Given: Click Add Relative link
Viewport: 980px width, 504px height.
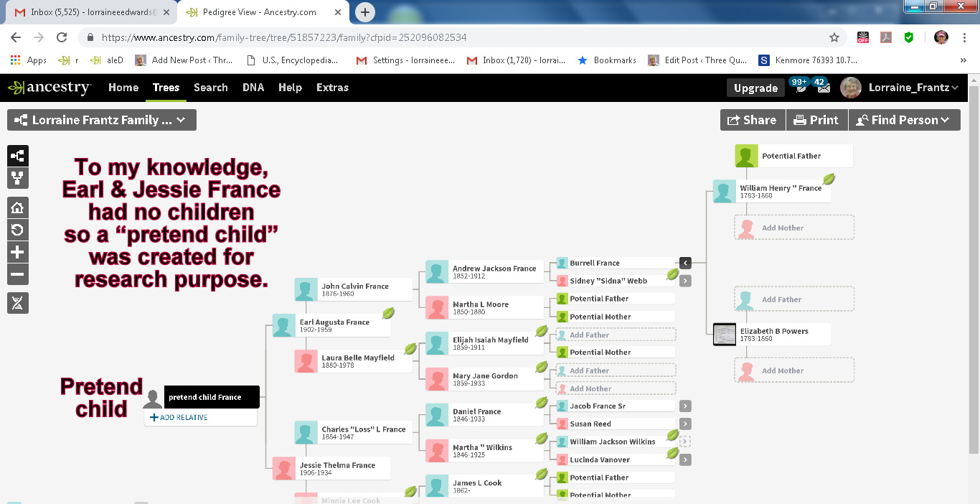Looking at the screenshot, I should 179,417.
